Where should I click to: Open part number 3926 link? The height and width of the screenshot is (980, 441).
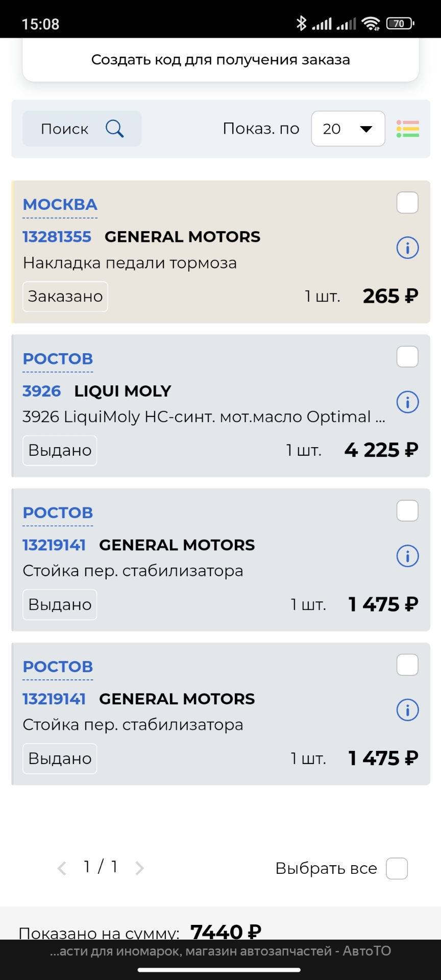click(x=41, y=391)
